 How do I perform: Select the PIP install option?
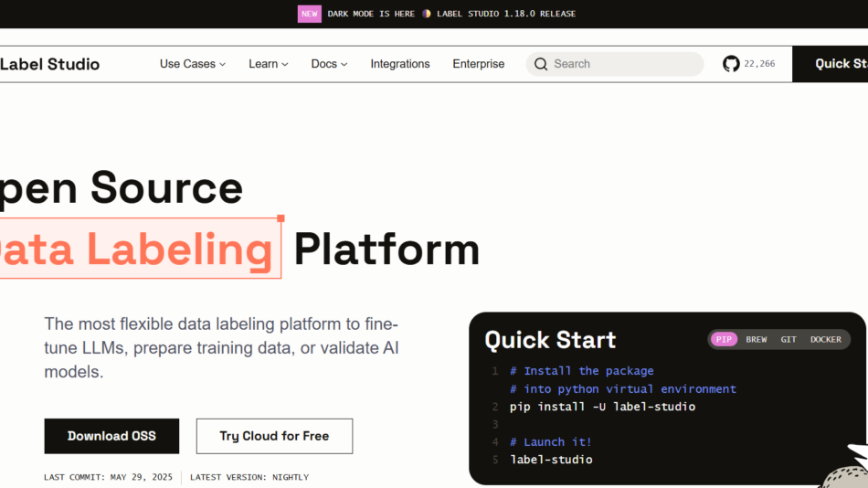pos(725,339)
